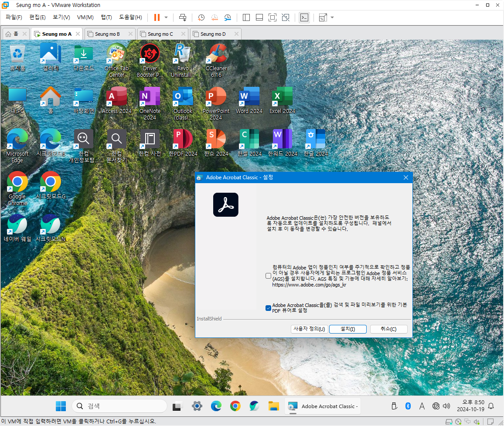Viewport: 504px width, 426px height.
Task: Select the 한셀 2024 desktop icon
Action: coord(249,143)
